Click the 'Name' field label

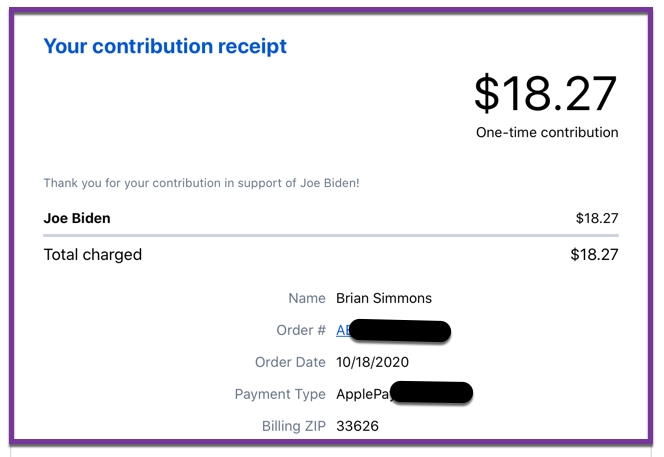307,298
